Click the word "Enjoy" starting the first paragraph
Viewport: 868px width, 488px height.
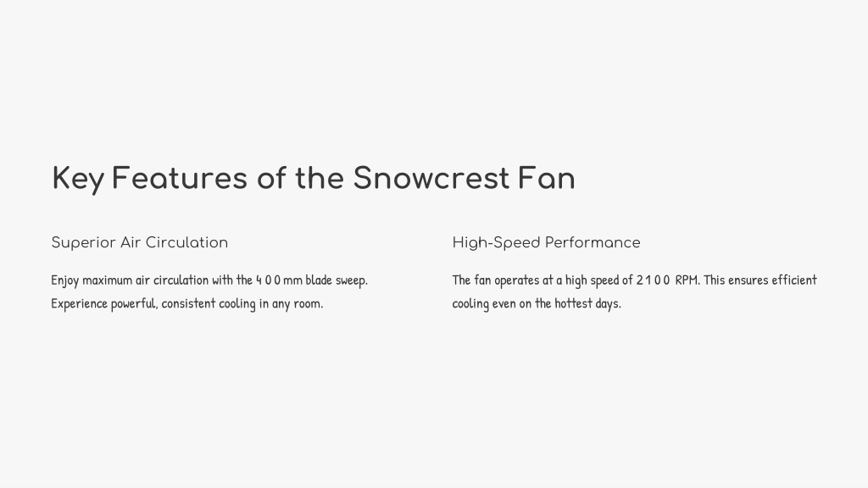point(64,280)
